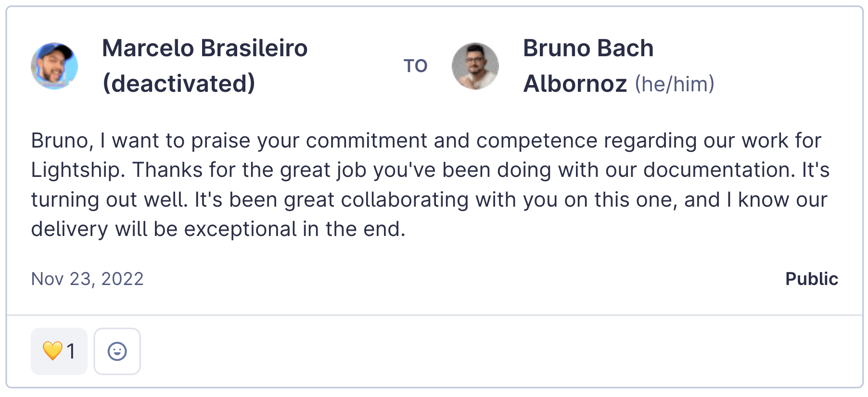Click the word "commitment" in the praise text

(366, 141)
